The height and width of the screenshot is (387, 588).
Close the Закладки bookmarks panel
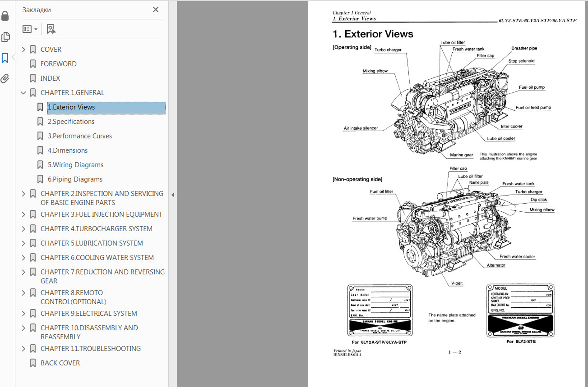coord(156,10)
